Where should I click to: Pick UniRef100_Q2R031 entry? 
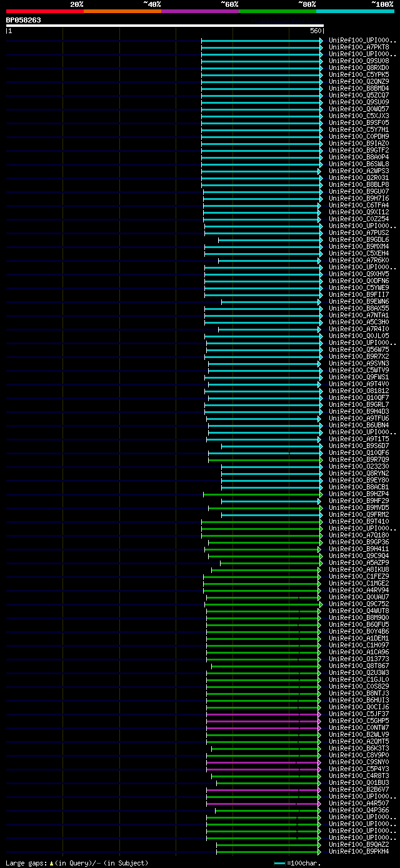point(359,177)
